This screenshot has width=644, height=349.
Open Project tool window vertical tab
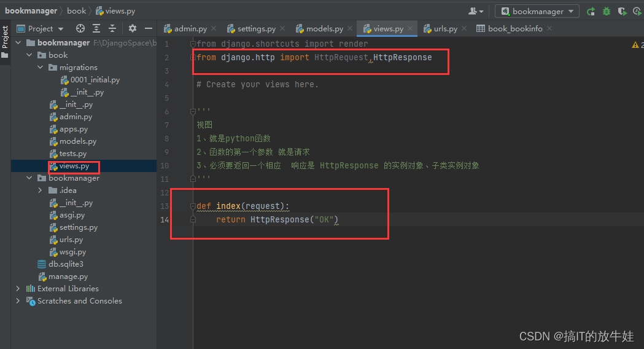(5, 41)
